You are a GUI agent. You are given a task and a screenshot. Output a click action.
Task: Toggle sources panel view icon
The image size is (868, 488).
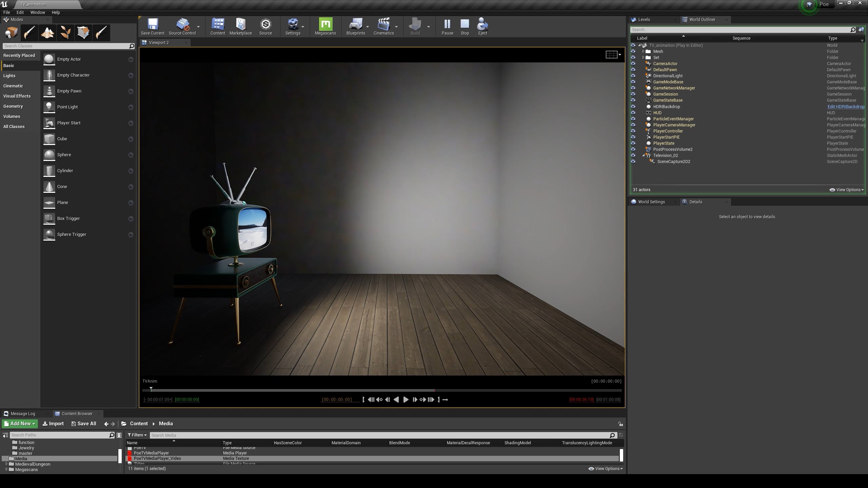[x=5, y=435]
